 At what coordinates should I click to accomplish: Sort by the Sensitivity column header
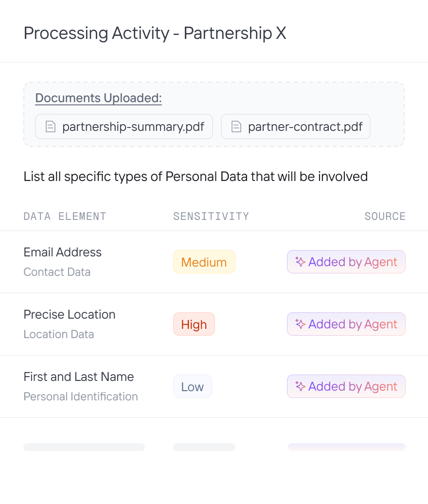[211, 216]
